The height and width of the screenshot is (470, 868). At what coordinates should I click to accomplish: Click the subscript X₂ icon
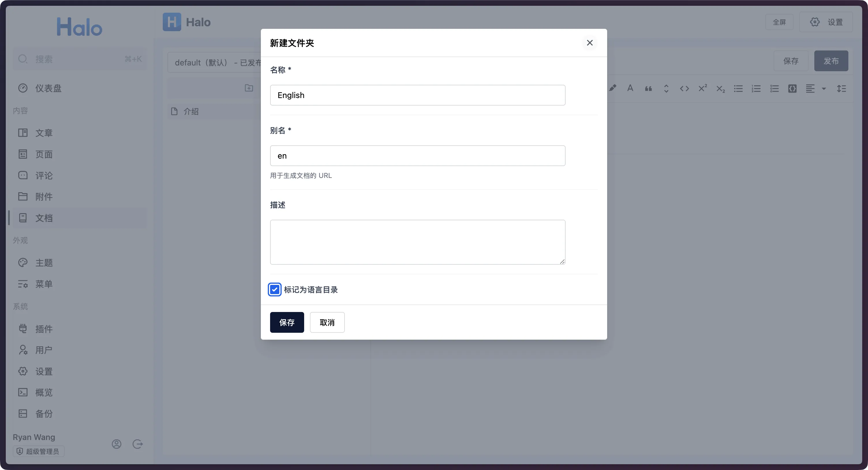721,89
